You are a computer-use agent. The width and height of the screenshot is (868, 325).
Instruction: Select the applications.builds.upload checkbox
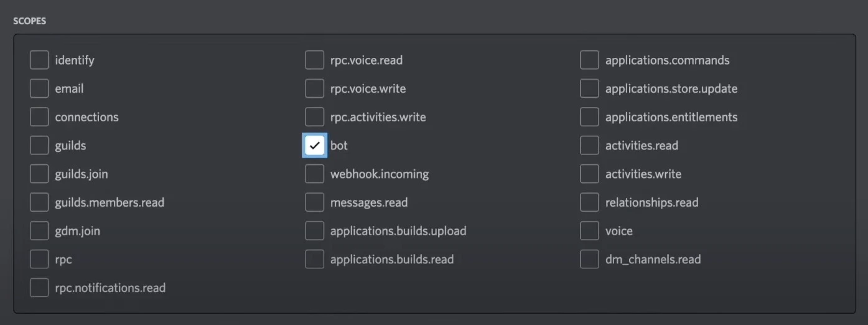tap(314, 231)
